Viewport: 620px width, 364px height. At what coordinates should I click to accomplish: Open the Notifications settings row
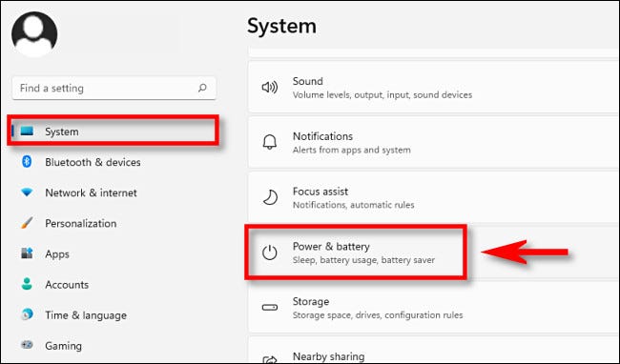434,143
